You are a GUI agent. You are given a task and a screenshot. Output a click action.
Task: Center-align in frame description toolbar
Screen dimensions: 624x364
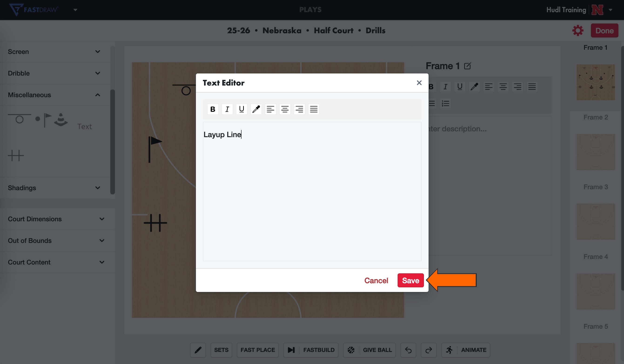(503, 87)
